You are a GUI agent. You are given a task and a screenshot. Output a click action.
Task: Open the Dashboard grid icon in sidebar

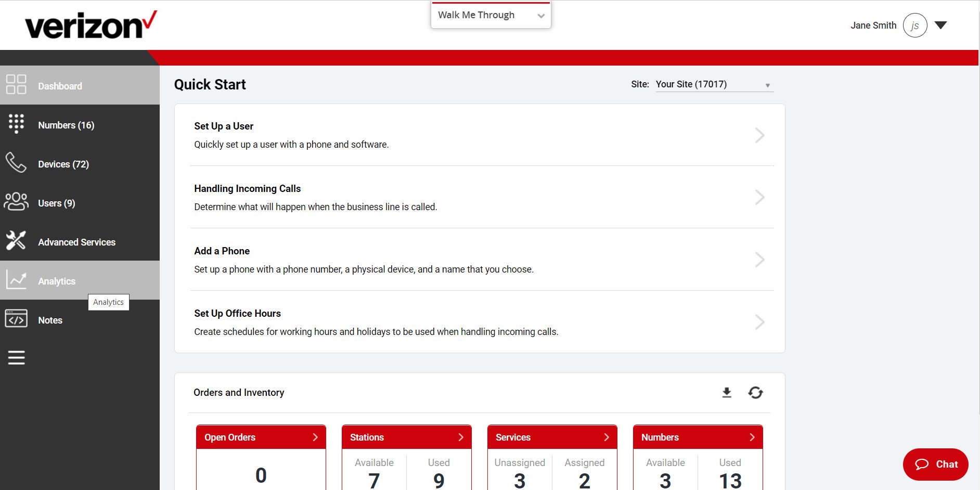[x=16, y=85]
